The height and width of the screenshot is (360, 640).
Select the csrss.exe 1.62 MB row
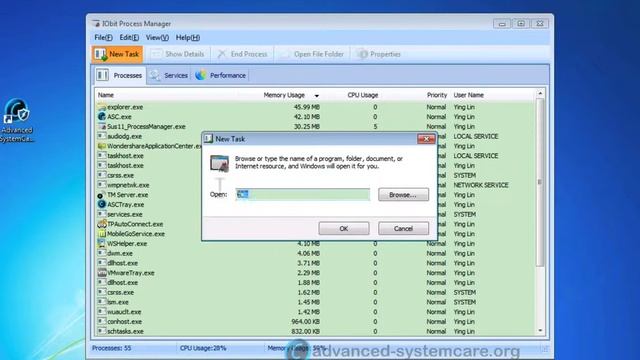pyautogui.click(x=315, y=293)
